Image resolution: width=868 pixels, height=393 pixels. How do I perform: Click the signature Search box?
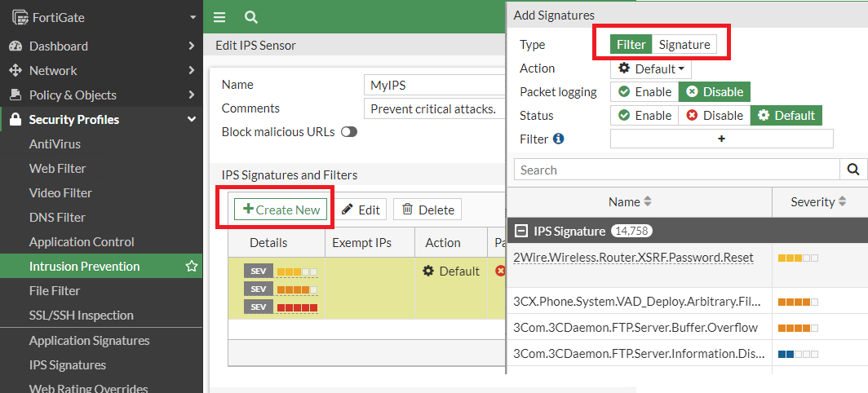(x=677, y=170)
